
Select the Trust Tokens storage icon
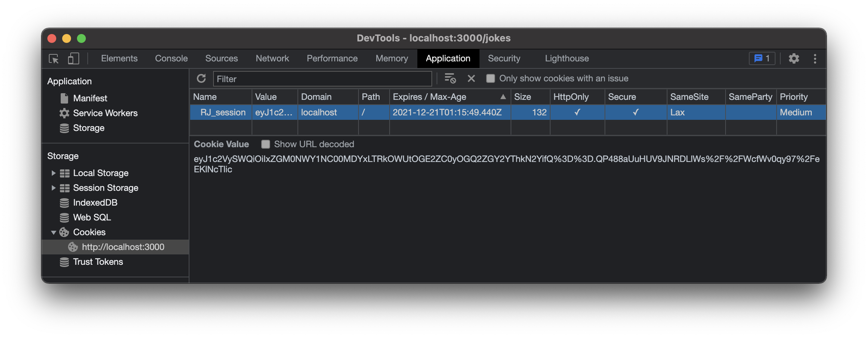(x=64, y=262)
